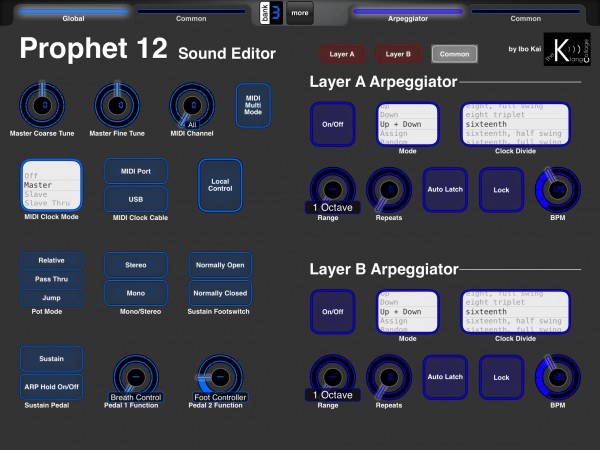This screenshot has width=600, height=450.
Task: Click Layer B '1 Octave' range value
Action: pyautogui.click(x=333, y=395)
